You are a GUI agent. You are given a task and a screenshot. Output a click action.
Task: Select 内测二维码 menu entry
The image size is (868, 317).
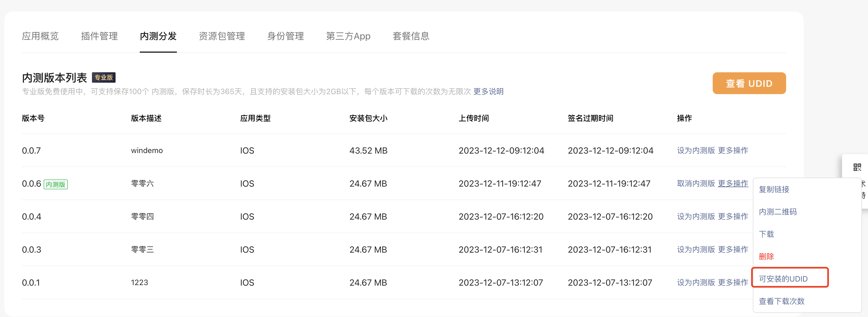click(777, 211)
